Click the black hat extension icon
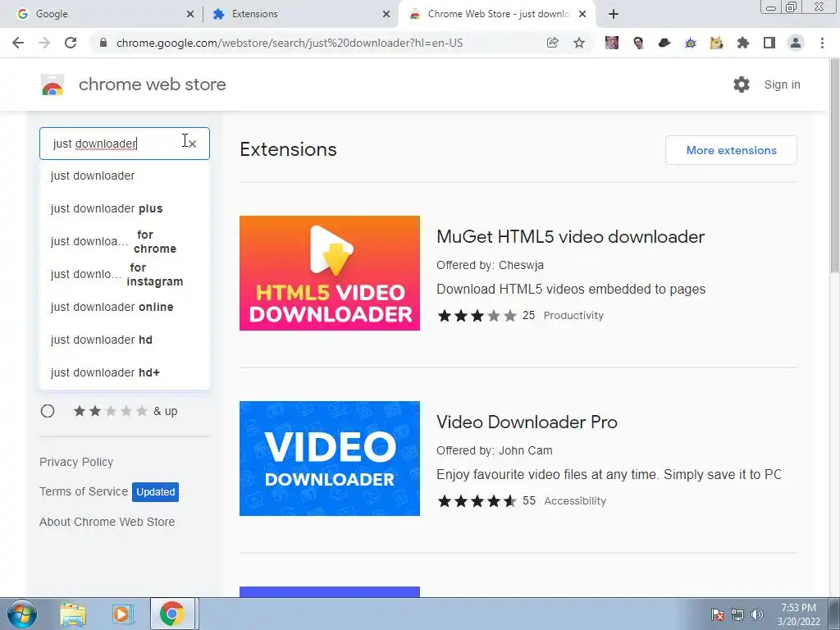840x630 pixels. tap(664, 43)
